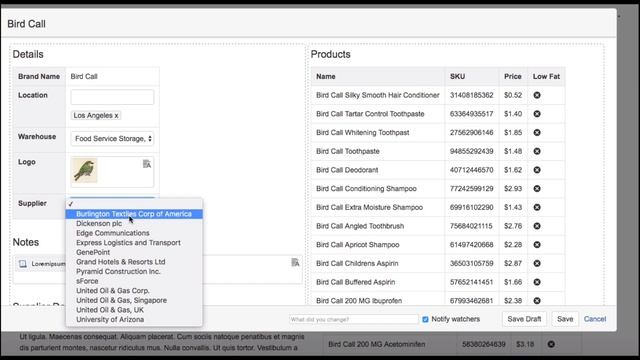Click the Name column header

326,76
